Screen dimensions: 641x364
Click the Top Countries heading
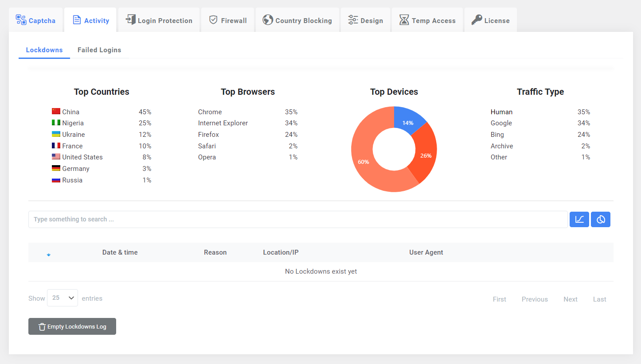[x=102, y=92]
